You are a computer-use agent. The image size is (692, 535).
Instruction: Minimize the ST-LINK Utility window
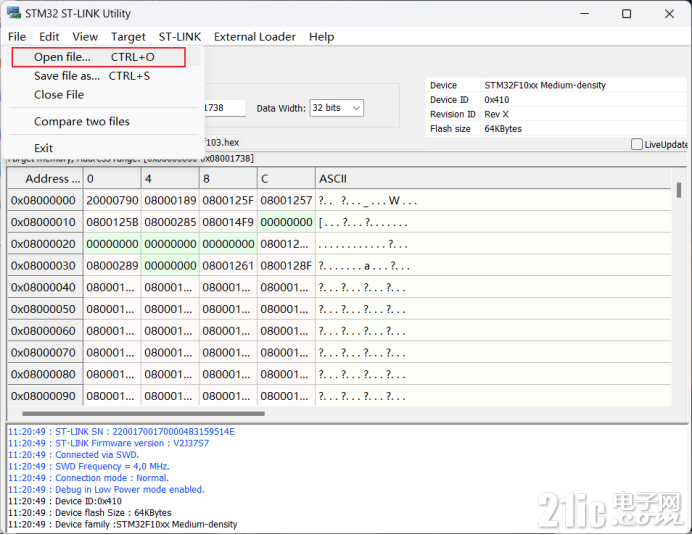coord(585,14)
